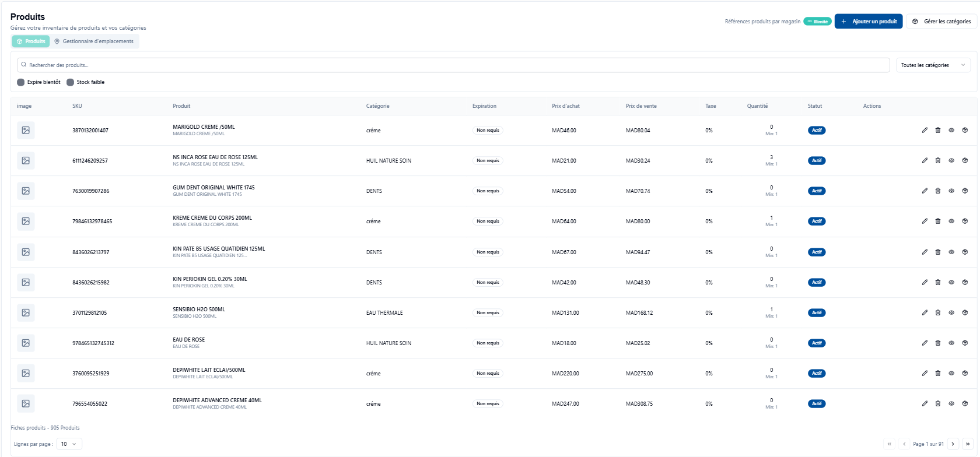The image size is (980, 457).
Task: Click trash icon for SENSIBIO H2O 500ML
Action: [938, 313]
